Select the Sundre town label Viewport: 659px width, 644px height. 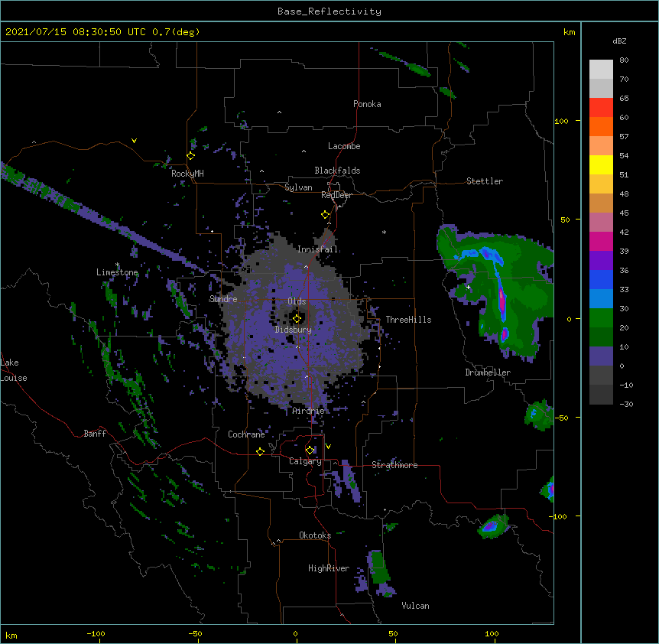(223, 299)
